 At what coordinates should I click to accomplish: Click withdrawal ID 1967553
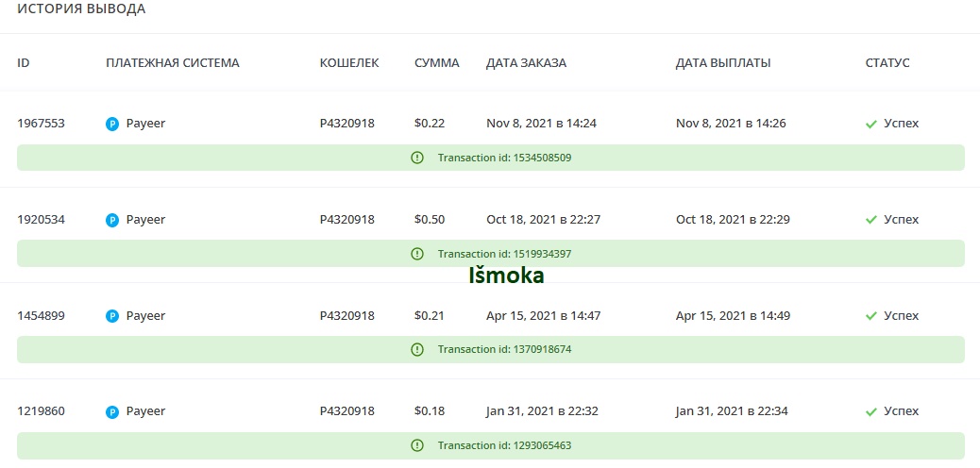coord(41,124)
